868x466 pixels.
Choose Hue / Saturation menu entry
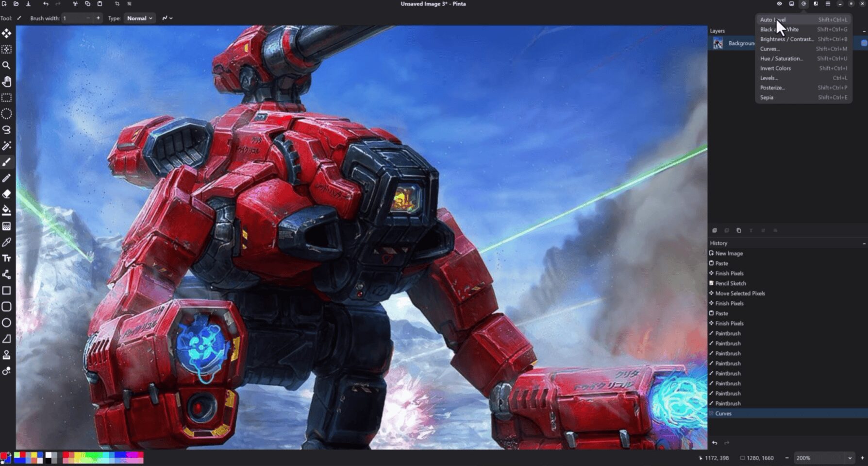click(x=803, y=59)
